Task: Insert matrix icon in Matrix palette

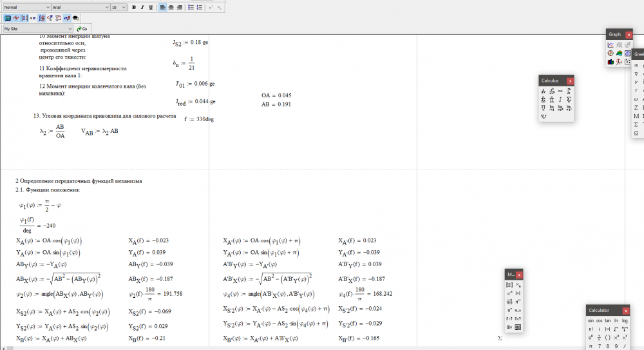Action: (x=509, y=285)
